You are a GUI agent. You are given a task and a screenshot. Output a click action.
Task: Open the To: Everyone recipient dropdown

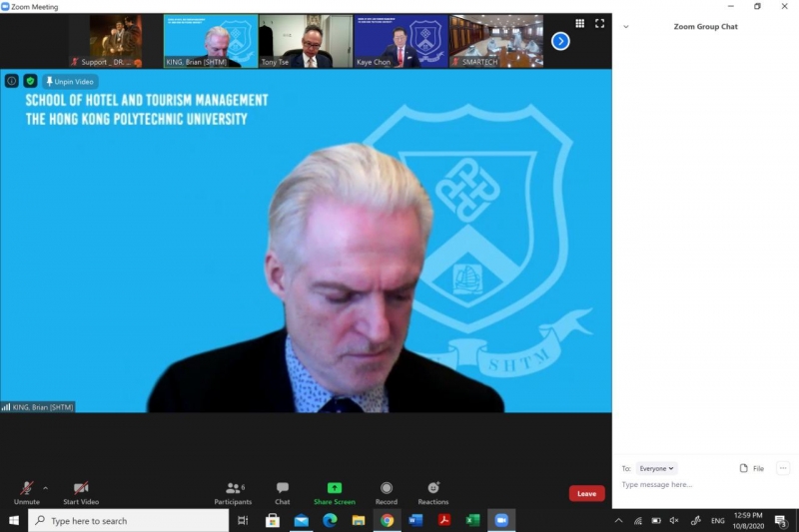pyautogui.click(x=656, y=468)
